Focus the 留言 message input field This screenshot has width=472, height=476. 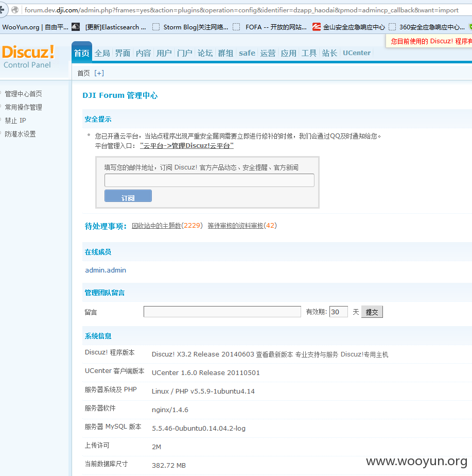(x=222, y=312)
